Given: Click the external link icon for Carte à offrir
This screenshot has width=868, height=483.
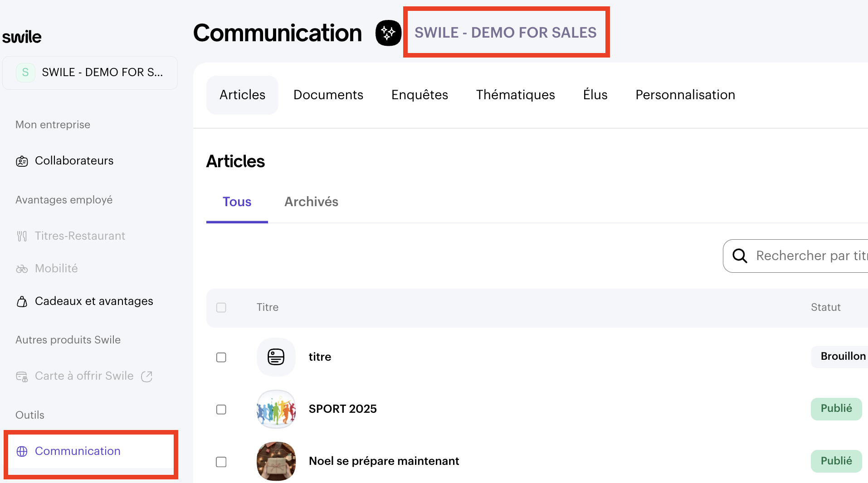Looking at the screenshot, I should 146,376.
